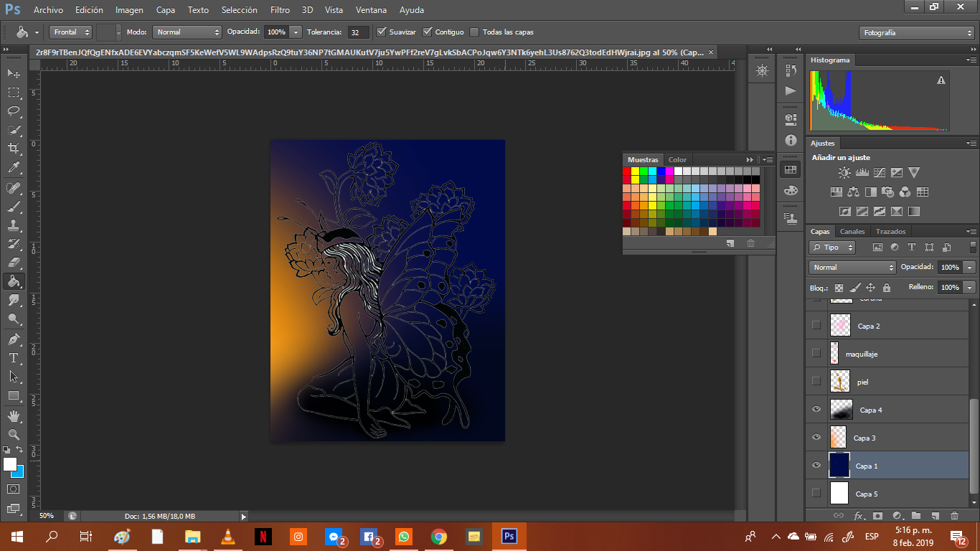Open the layer Opacidad dropdown arrow

pos(970,268)
